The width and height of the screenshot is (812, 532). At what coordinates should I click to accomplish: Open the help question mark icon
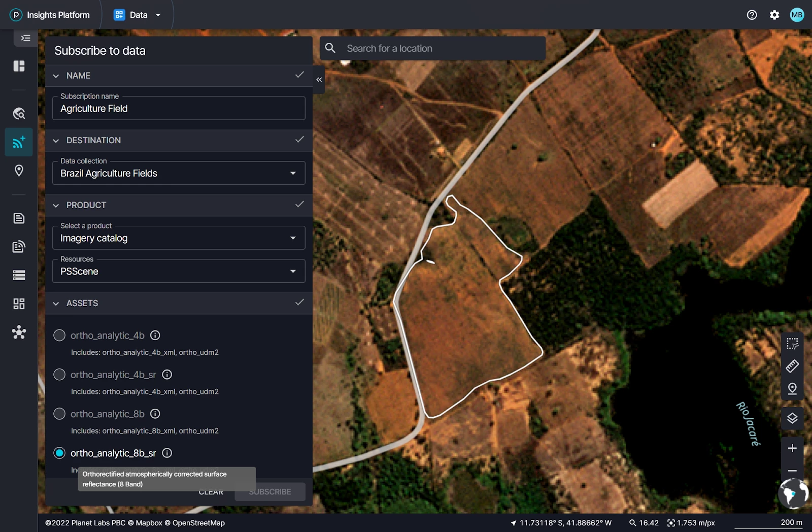pos(752,15)
